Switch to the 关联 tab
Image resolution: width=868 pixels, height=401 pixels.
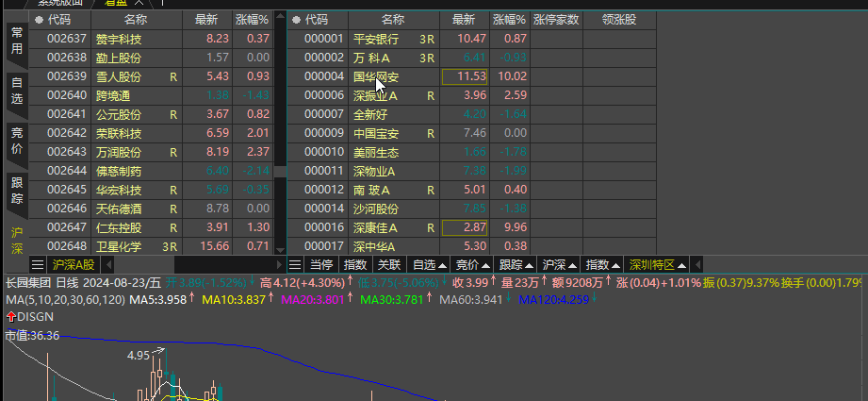click(x=389, y=264)
